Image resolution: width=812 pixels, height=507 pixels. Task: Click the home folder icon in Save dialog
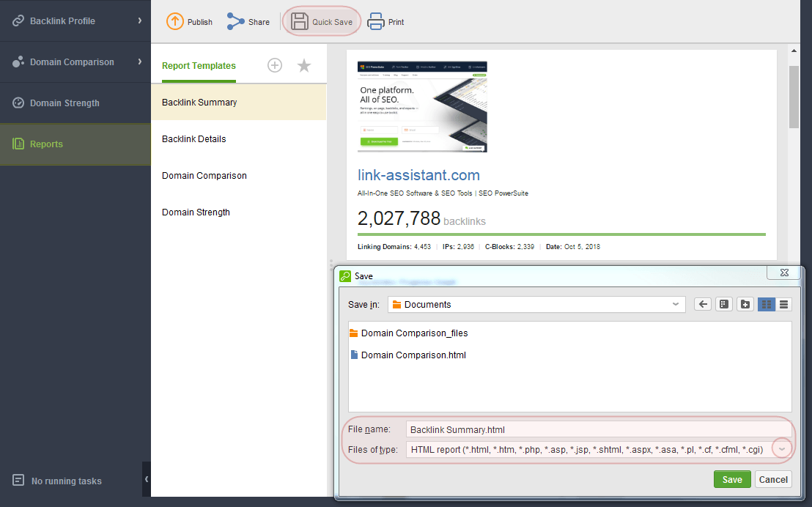point(724,304)
